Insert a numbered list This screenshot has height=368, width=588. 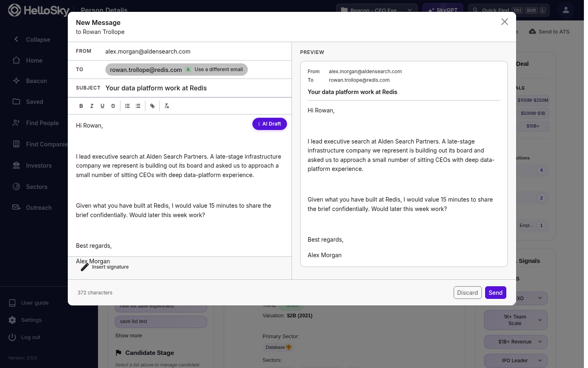pyautogui.click(x=127, y=106)
